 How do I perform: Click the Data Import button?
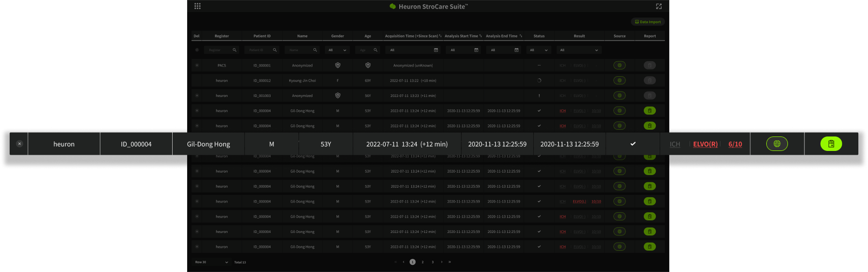(648, 22)
